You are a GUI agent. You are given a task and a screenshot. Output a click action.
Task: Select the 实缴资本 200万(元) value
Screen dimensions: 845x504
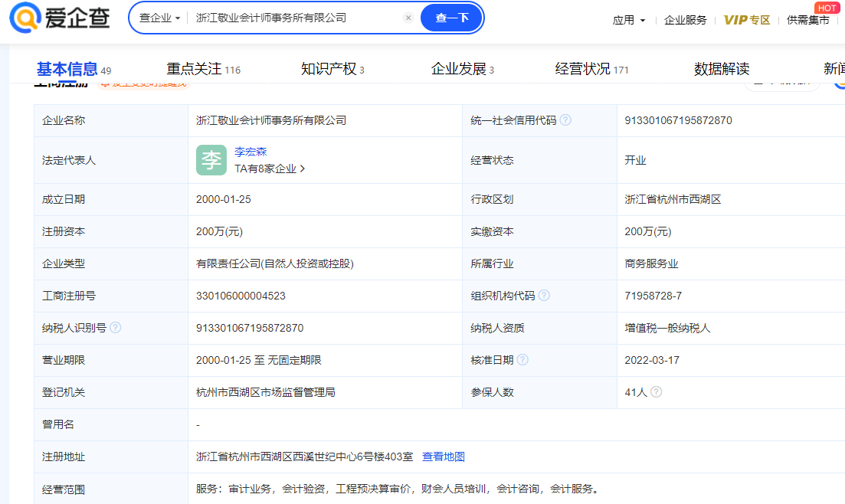click(x=648, y=232)
